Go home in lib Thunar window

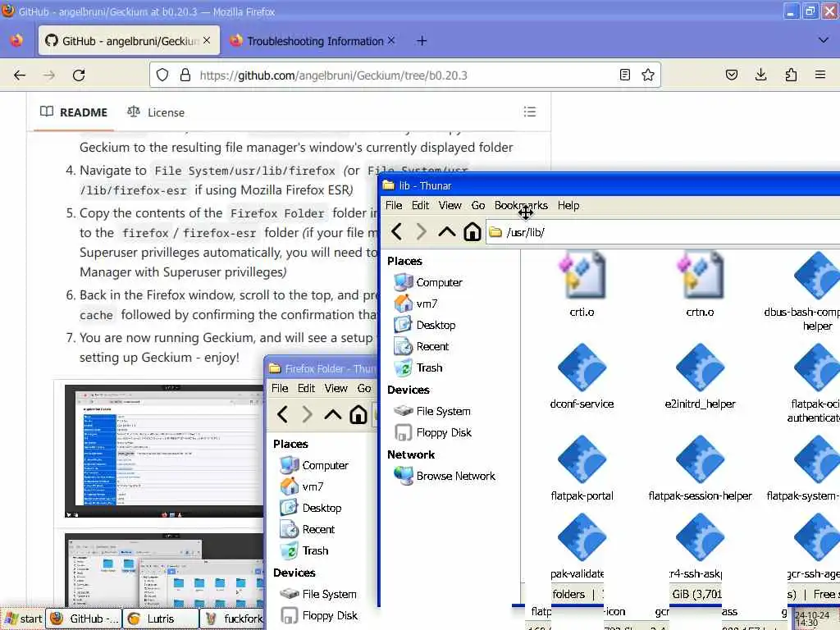(472, 232)
